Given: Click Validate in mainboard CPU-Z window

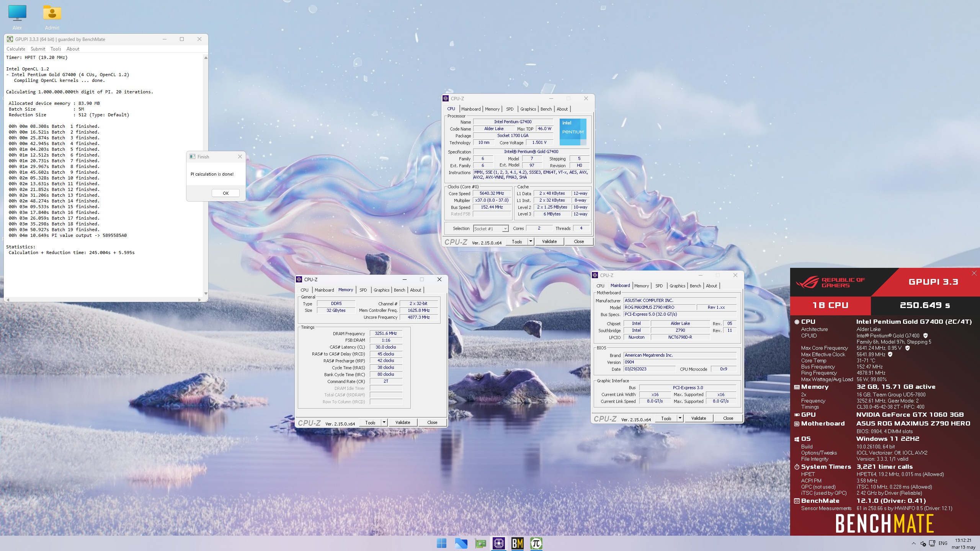Looking at the screenshot, I should (699, 418).
